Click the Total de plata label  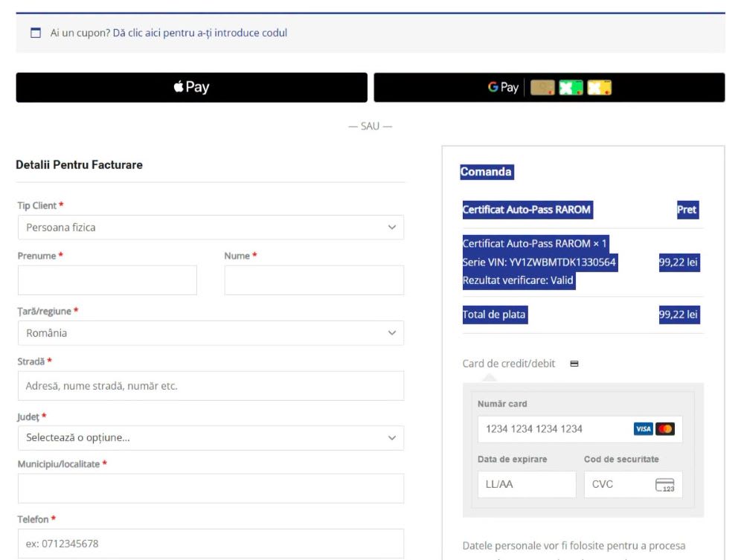point(494,315)
